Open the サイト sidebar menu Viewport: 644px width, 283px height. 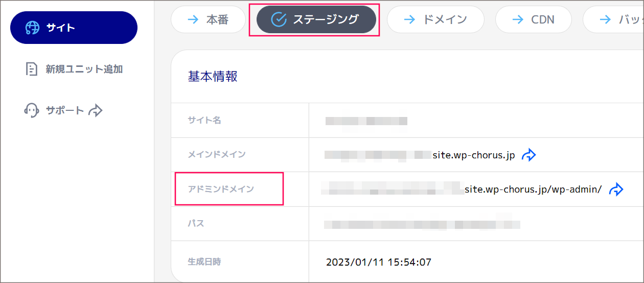[74, 28]
